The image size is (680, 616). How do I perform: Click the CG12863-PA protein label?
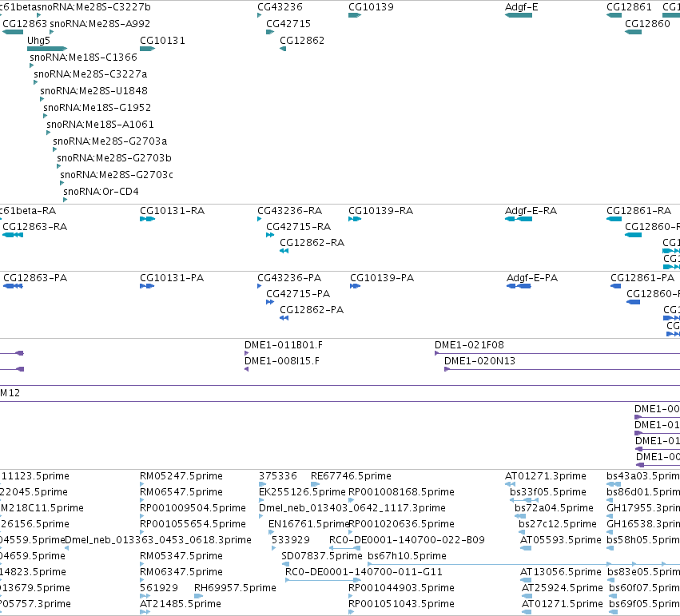coord(35,278)
